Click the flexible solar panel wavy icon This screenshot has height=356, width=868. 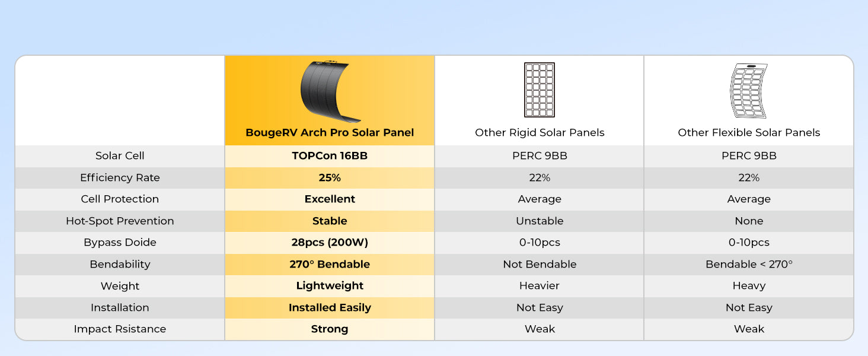748,91
